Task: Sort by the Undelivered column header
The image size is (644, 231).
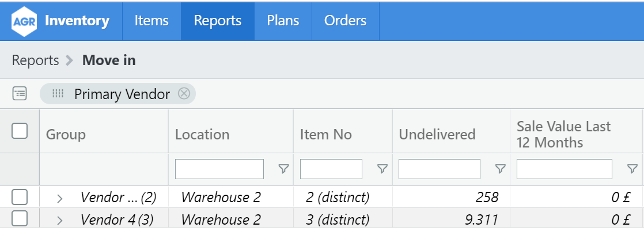Action: pyautogui.click(x=437, y=135)
